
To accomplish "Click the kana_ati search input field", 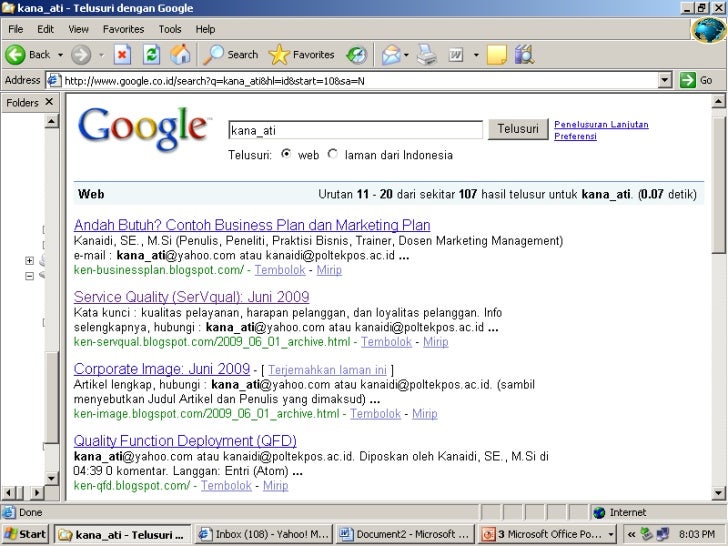I will click(356, 130).
